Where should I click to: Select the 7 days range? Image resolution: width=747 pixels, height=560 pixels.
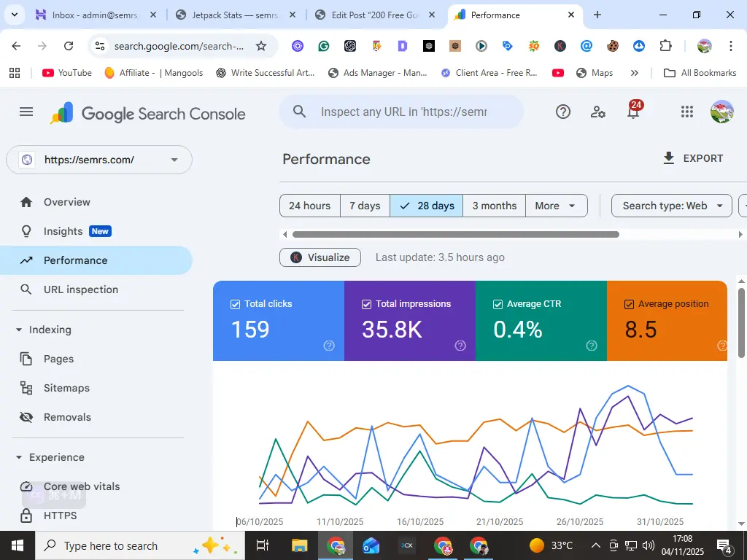365,206
